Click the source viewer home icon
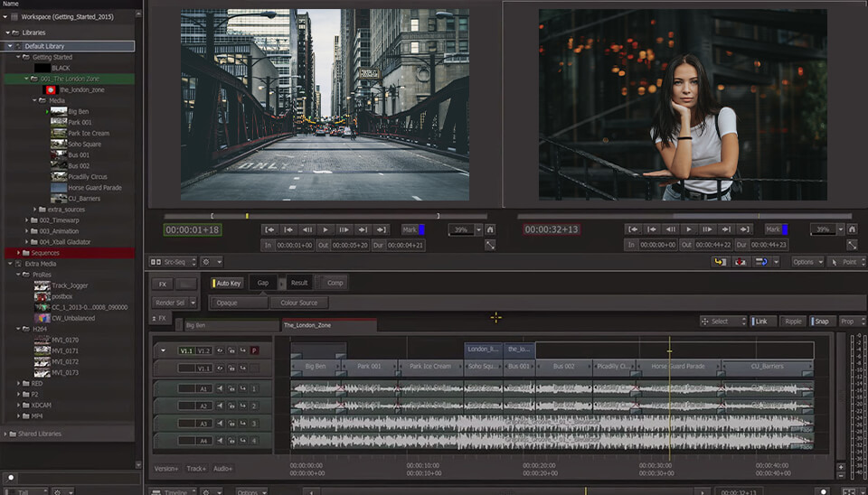Viewport: 868px width, 495px height. pos(490,229)
